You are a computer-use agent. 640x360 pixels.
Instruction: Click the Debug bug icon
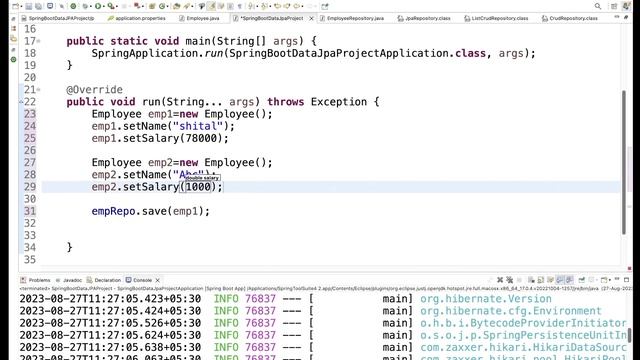point(85,7)
